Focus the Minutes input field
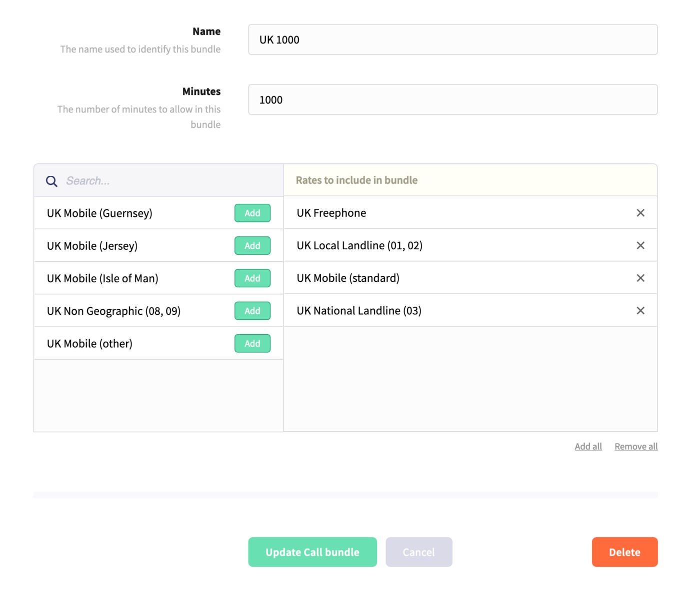This screenshot has height=596, width=700. click(453, 99)
